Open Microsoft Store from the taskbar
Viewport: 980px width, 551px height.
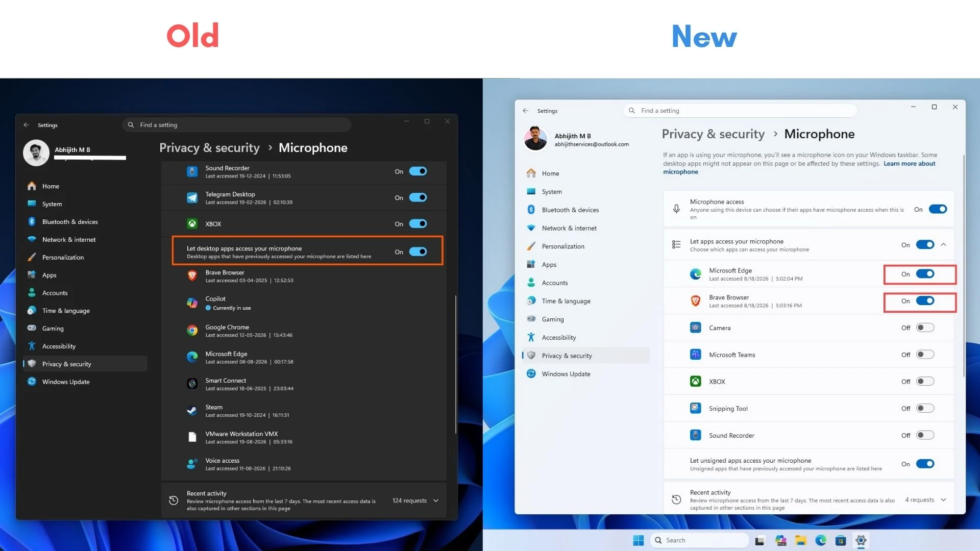(841, 540)
